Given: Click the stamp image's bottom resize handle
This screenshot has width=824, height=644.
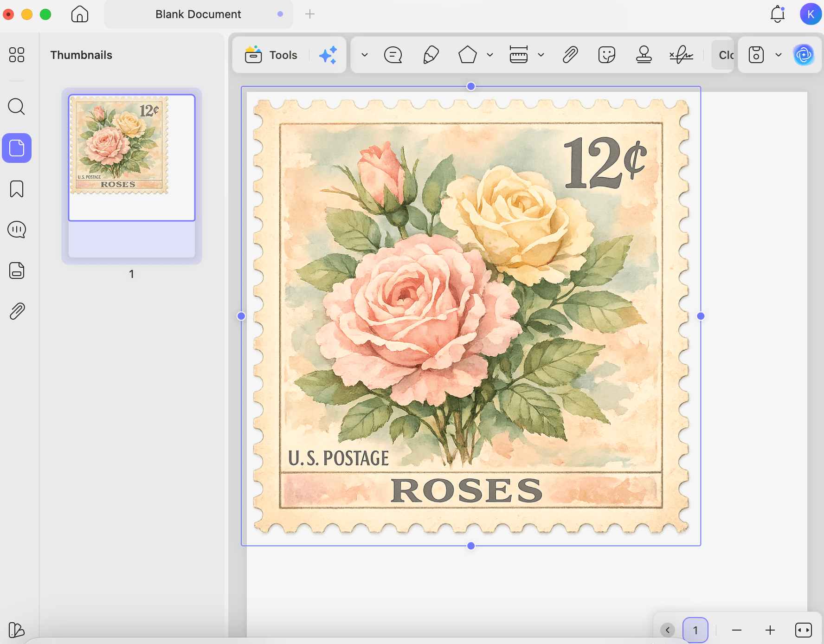Looking at the screenshot, I should pos(471,546).
